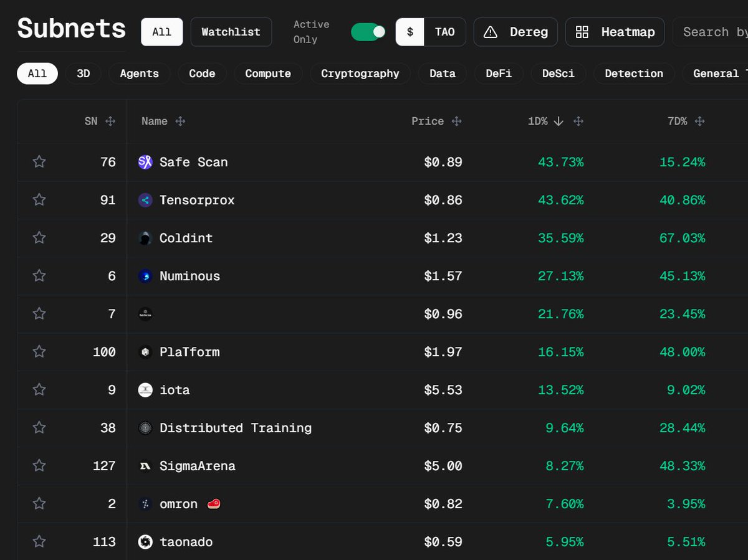Select the All category filter pill
Image resolution: width=748 pixels, height=560 pixels.
[37, 74]
